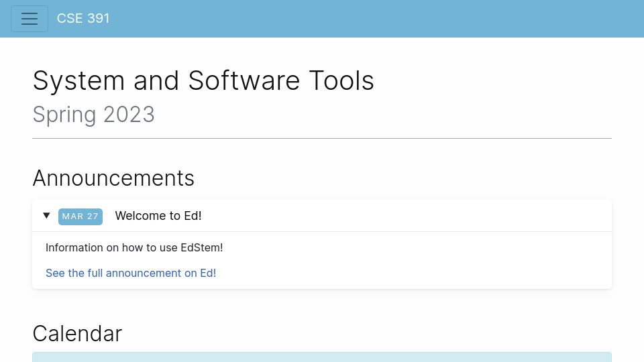Viewport: 644px width, 362px height.
Task: Click the 'Information on how to use EdStem!' text
Action: click(134, 247)
